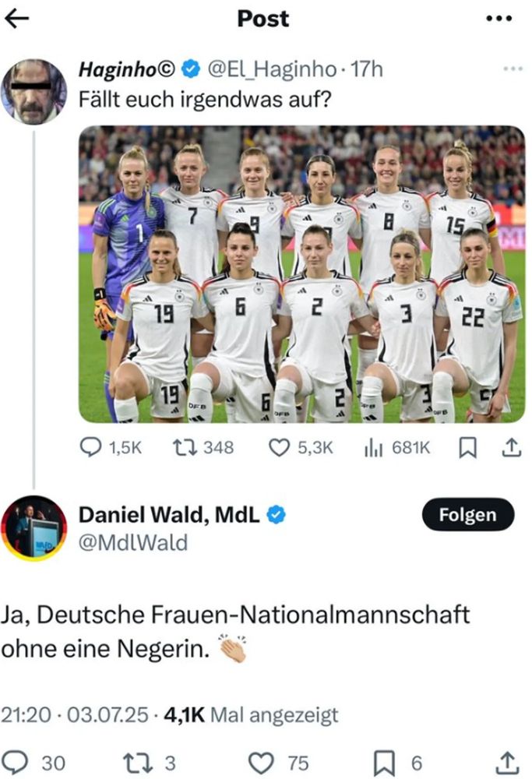Retweet Haginho's post showing 348 reposts
Screen dimensions: 532x779
tap(203, 448)
